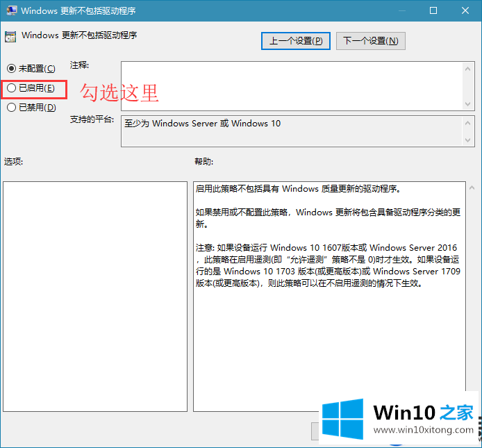Image resolution: width=482 pixels, height=448 pixels.
Task: Click the comment box scroll down arrow
Action: (x=468, y=104)
